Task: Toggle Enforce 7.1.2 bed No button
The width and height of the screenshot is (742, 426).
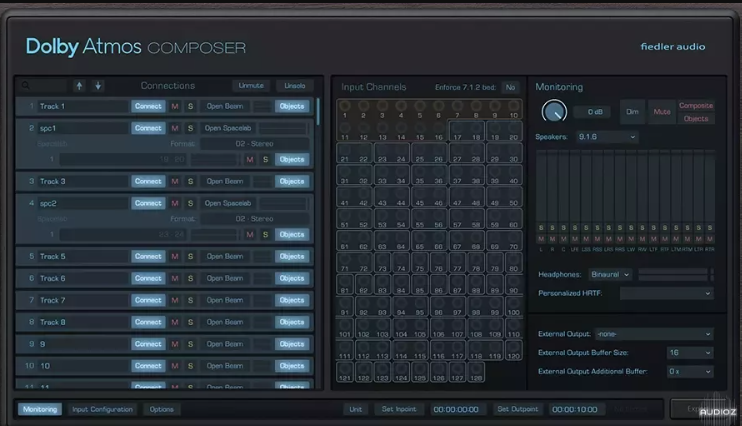Action: (x=510, y=87)
